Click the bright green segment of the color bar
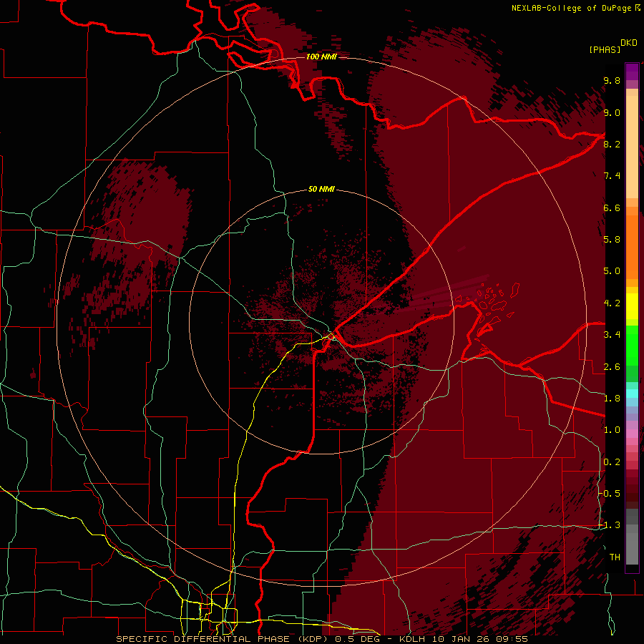Viewport: 644px width, 644px height. pyautogui.click(x=632, y=344)
